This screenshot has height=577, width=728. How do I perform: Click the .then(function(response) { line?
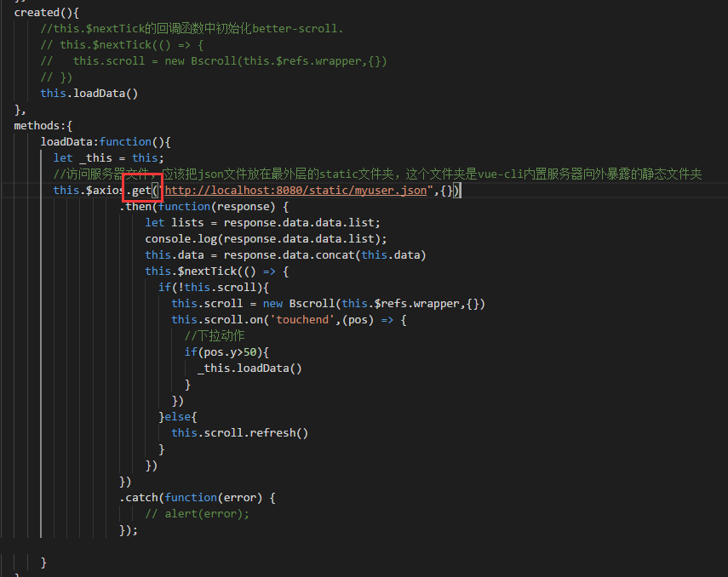point(203,207)
